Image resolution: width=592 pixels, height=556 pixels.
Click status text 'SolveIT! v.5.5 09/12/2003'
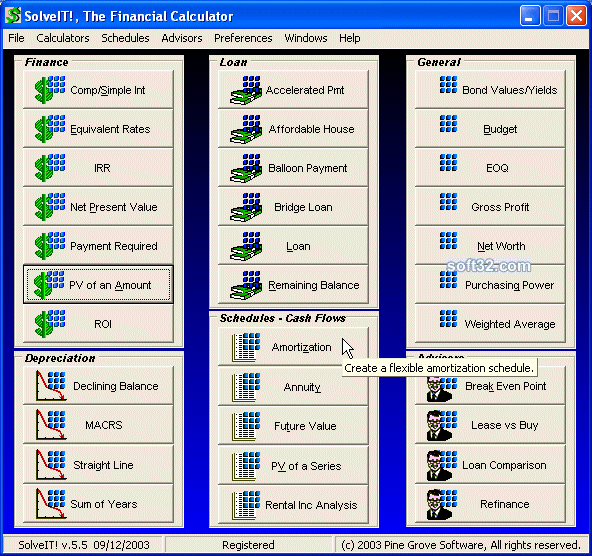84,545
